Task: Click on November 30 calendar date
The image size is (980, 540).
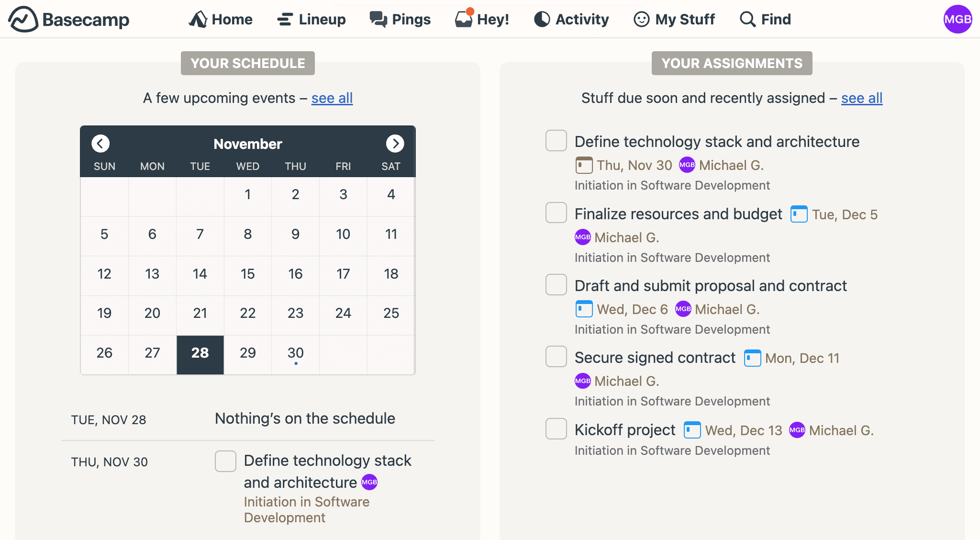Action: point(295,353)
